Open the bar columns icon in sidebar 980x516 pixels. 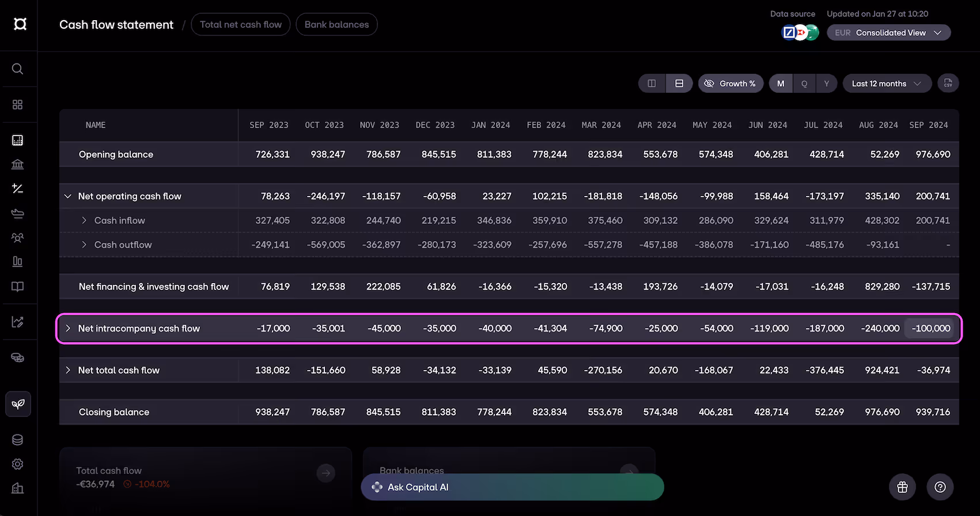[18, 262]
